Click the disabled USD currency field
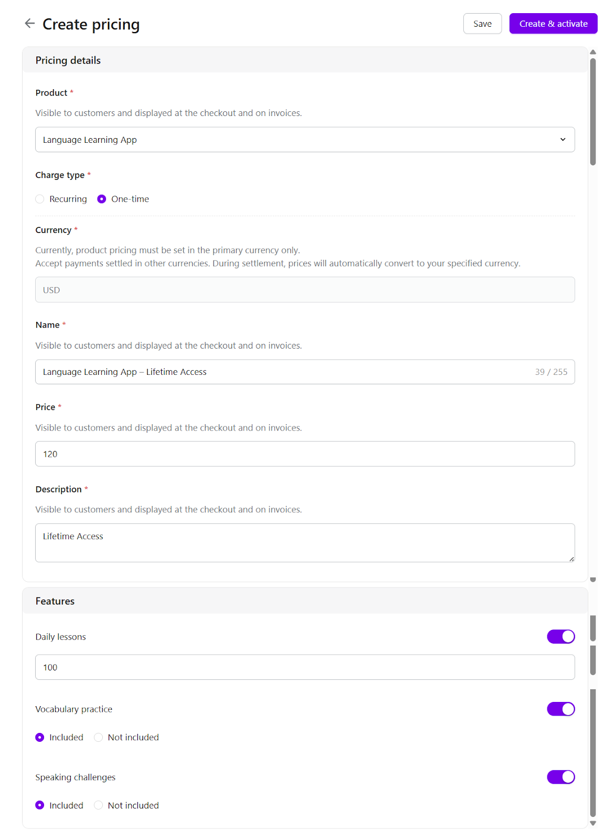The height and width of the screenshot is (840, 616). (304, 290)
